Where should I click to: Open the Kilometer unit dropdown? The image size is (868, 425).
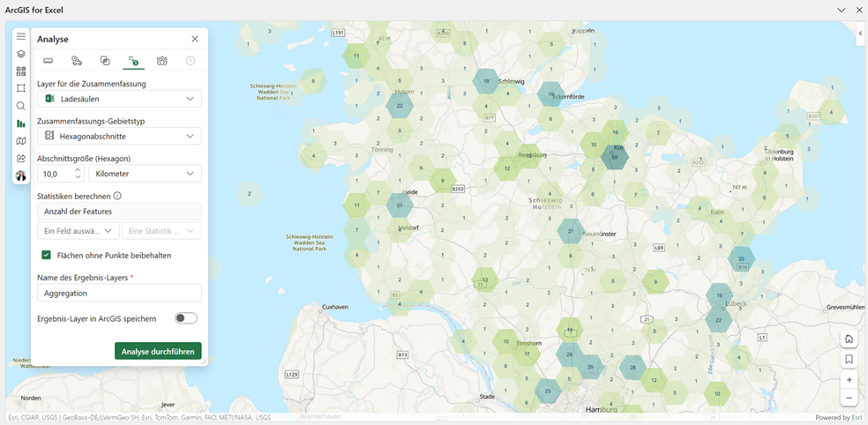145,173
